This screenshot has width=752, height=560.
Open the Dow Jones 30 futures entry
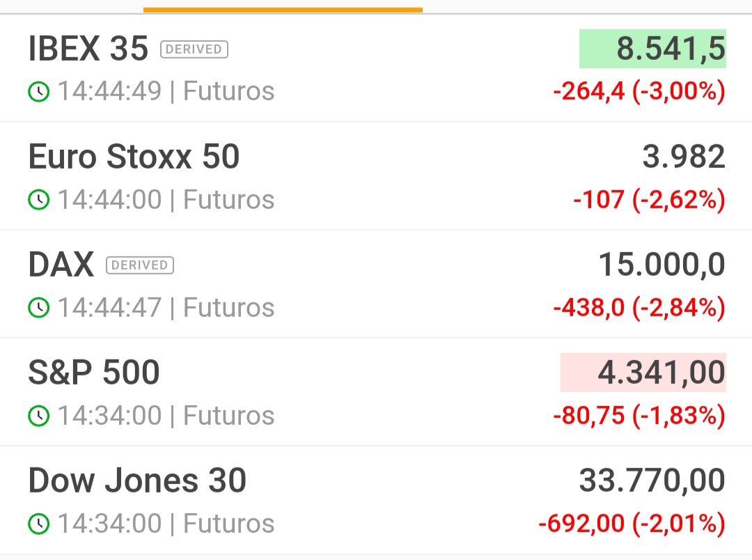click(x=376, y=500)
